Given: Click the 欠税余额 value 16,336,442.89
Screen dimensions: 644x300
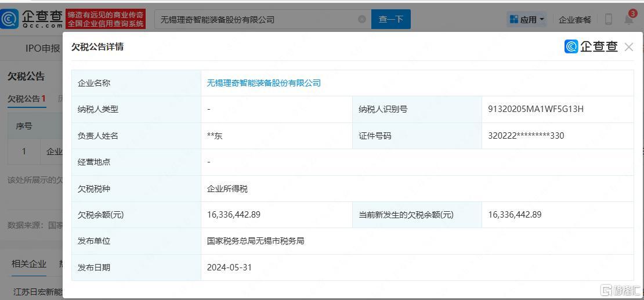Looking at the screenshot, I should point(234,215).
